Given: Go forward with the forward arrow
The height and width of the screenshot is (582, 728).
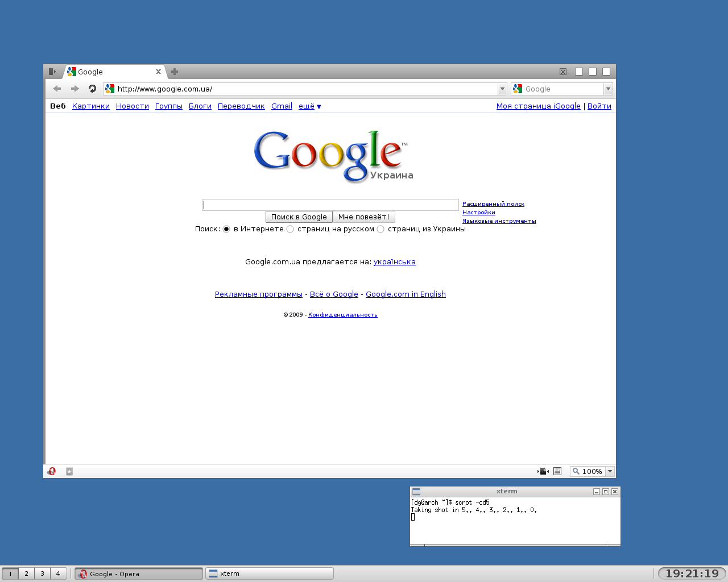Looking at the screenshot, I should [x=75, y=89].
